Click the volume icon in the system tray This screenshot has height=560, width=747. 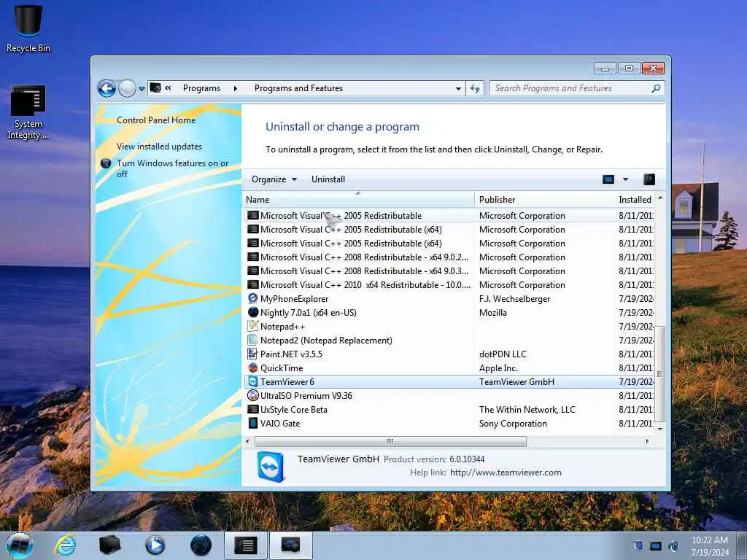click(673, 546)
